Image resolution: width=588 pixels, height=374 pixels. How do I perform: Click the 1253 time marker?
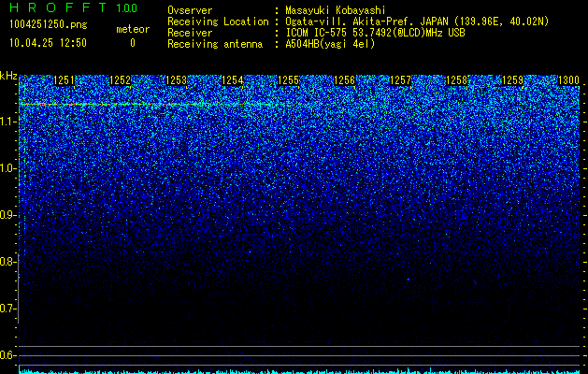[177, 80]
